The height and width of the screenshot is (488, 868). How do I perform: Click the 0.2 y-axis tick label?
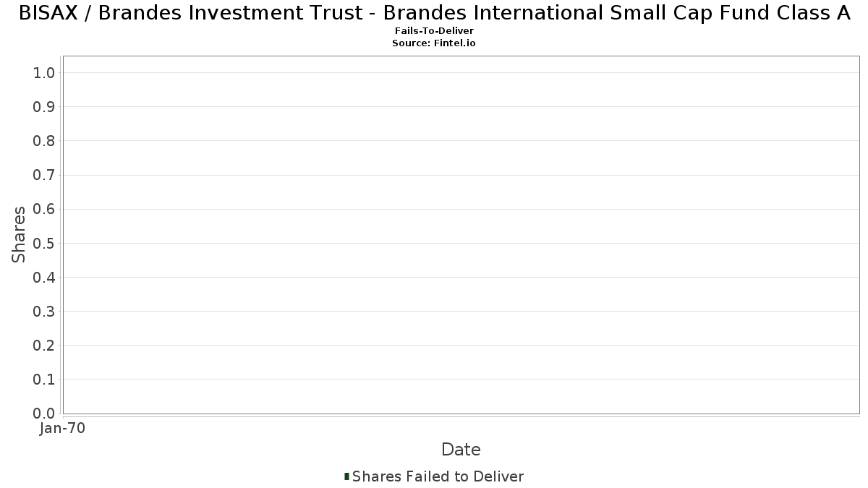[44, 346]
